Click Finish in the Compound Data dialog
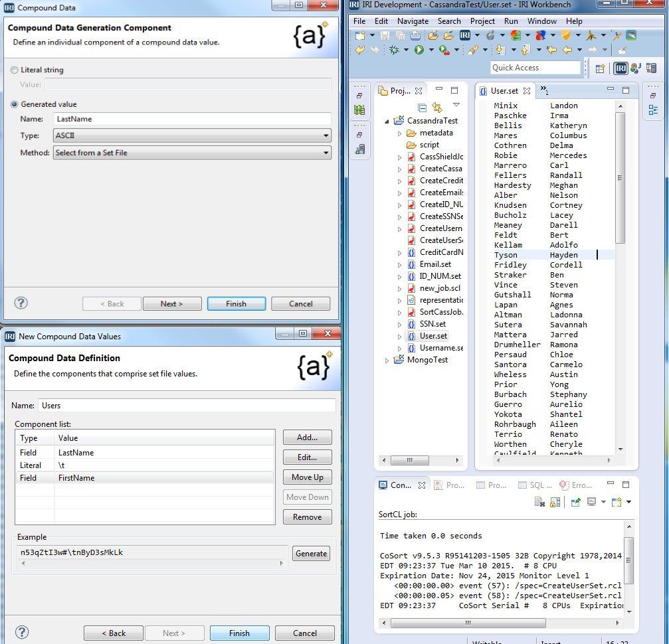 pos(237,303)
